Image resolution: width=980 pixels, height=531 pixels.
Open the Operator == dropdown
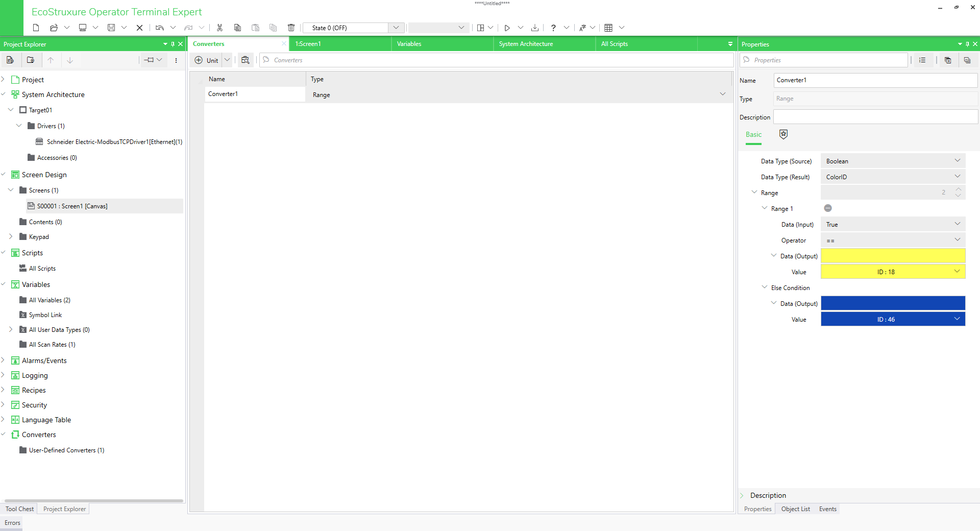click(958, 239)
